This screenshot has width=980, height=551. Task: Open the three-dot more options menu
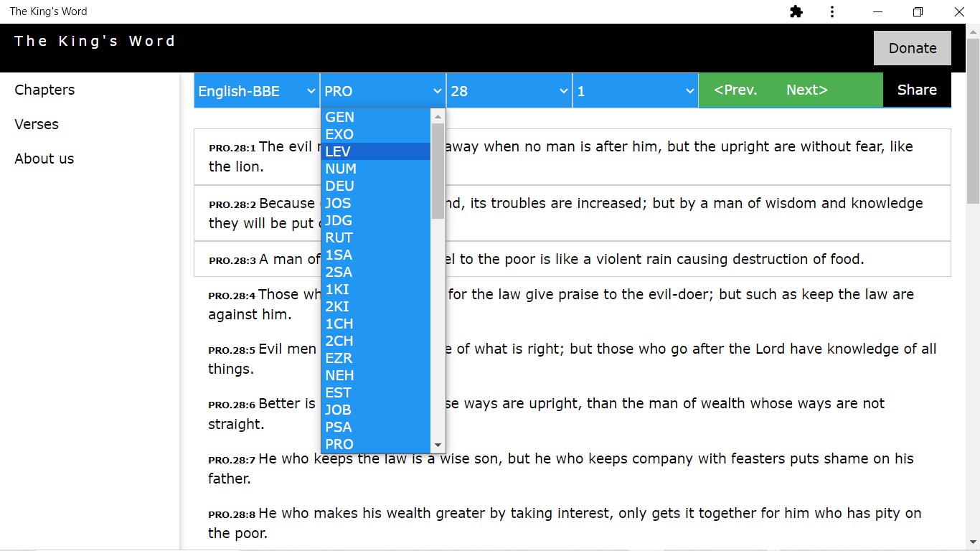click(832, 11)
